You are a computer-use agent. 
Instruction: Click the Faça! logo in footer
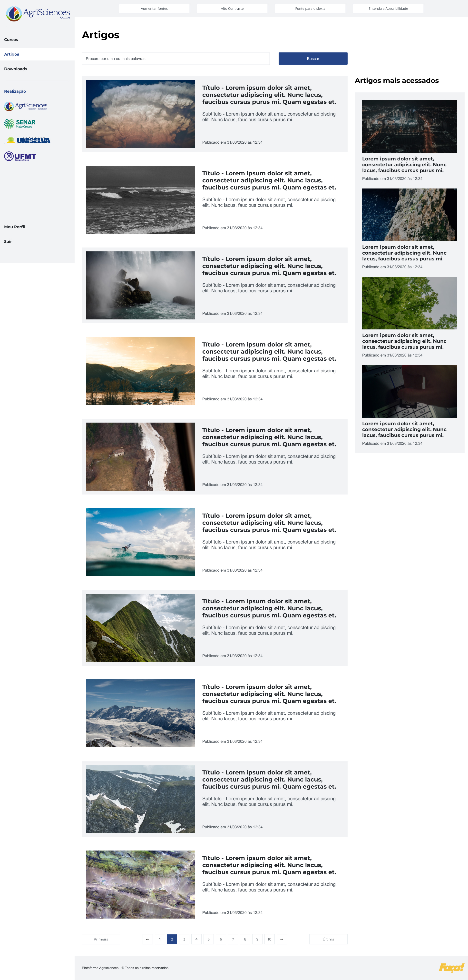[451, 968]
